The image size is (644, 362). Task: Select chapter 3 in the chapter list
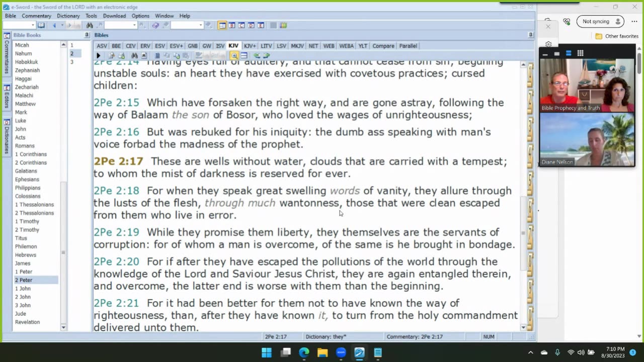tap(72, 62)
